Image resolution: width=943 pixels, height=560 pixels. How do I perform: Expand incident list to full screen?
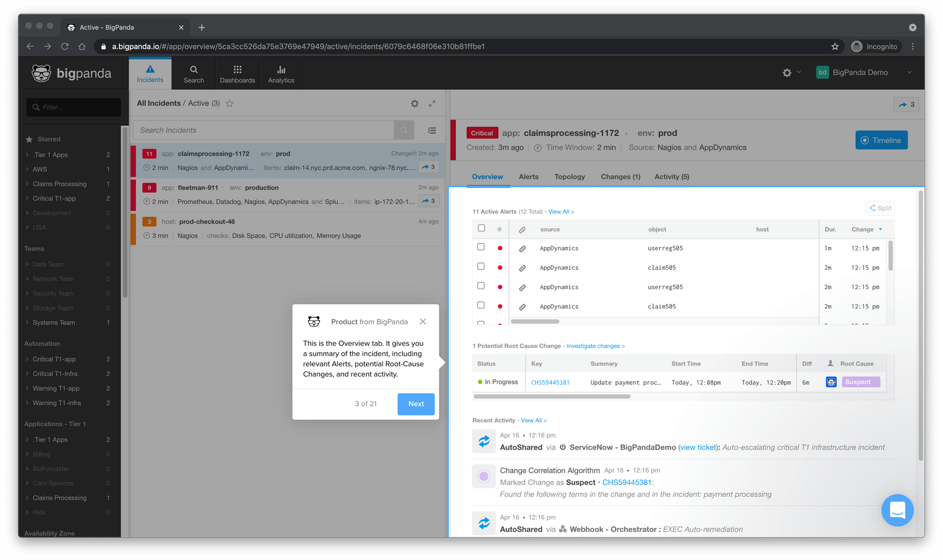coord(432,104)
